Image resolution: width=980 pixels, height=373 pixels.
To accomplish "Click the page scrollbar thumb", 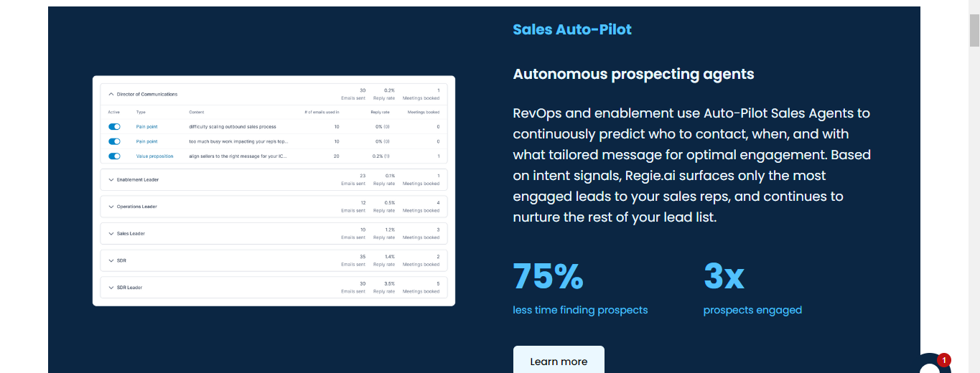I will 974,30.
